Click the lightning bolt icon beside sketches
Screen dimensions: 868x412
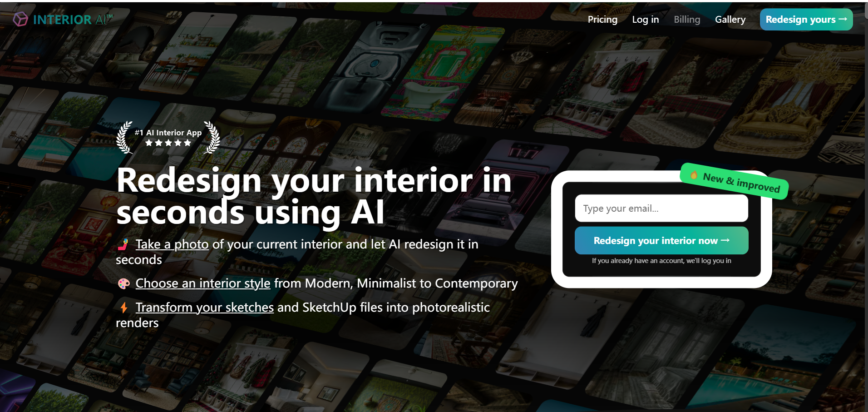(x=123, y=308)
